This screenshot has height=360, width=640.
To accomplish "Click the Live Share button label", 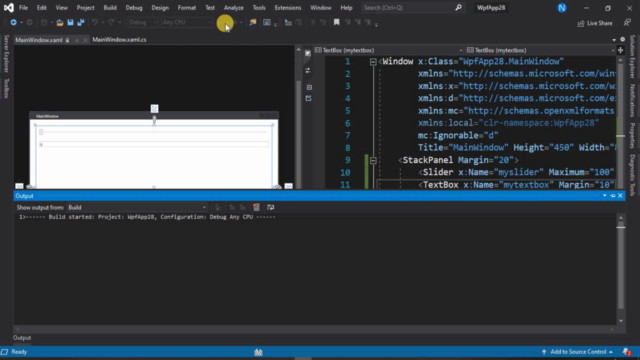I will (x=600, y=23).
